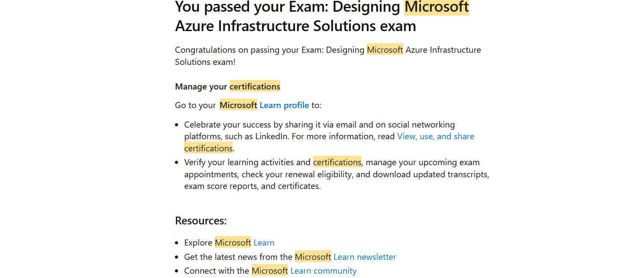Click highlighted "certifications" in "Manage your" heading
This screenshot has width=644, height=278.
click(x=255, y=86)
